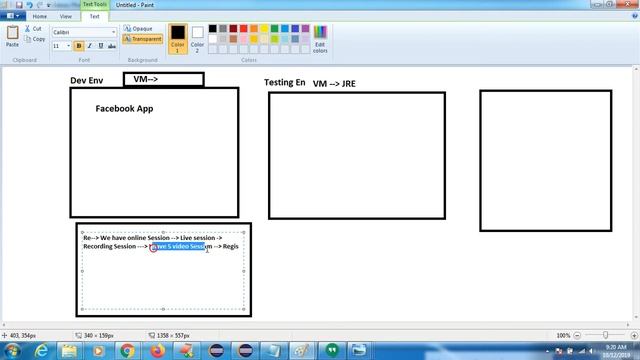The image size is (640, 360).
Task: Toggle Bold formatting
Action: (79, 46)
